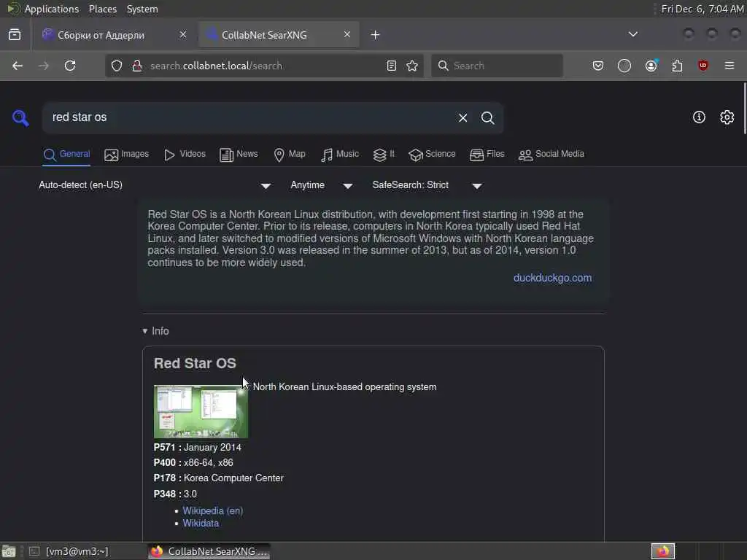Submit search with magnifier button
The image size is (747, 560).
tap(487, 117)
